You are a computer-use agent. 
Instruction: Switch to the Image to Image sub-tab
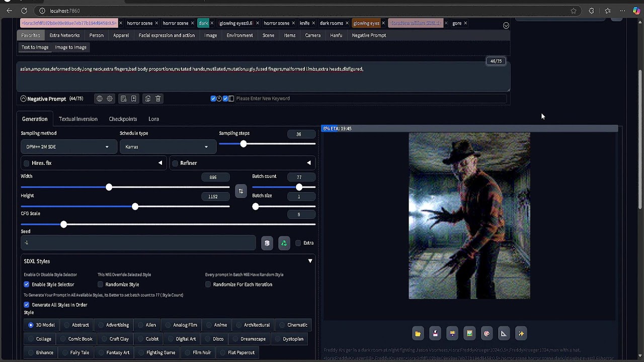(x=71, y=47)
